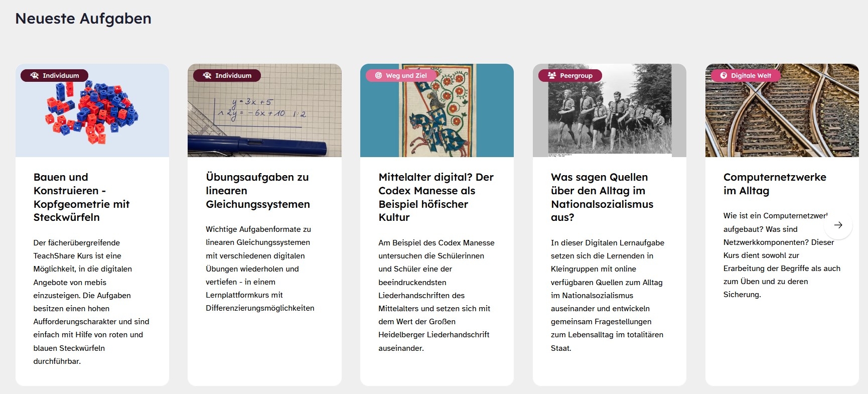Open the colored Steckwürfel cubes image

92,110
